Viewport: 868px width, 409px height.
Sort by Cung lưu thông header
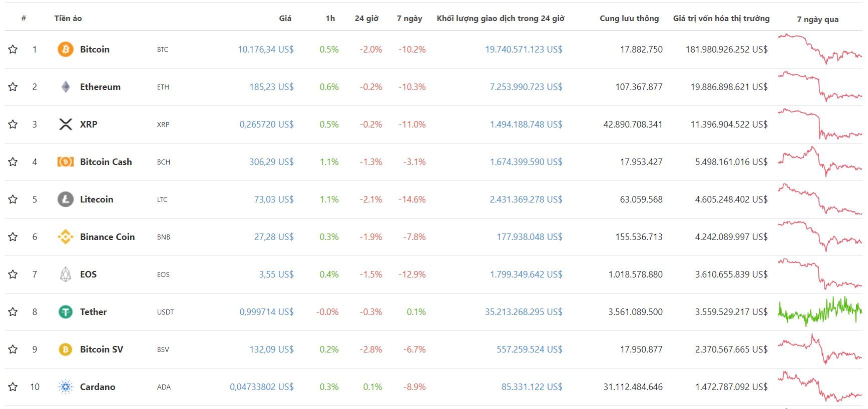pos(629,18)
